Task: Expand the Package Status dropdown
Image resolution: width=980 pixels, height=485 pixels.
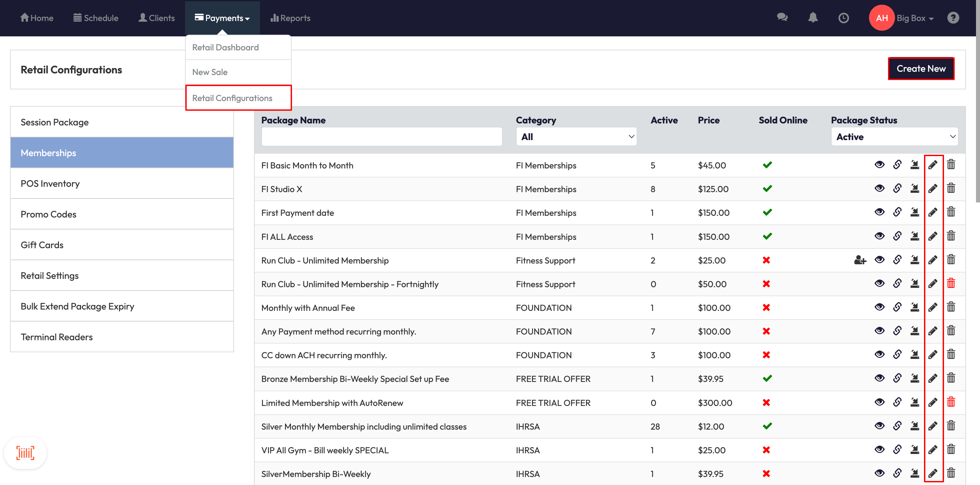Action: point(894,137)
